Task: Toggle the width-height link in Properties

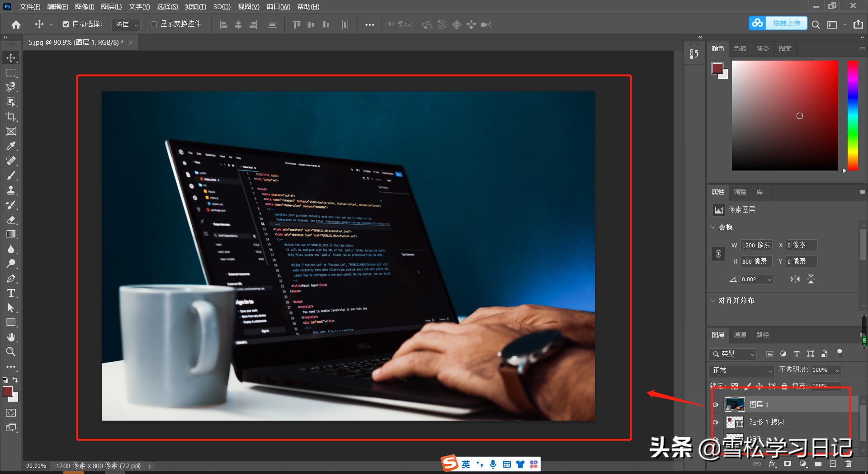Action: pyautogui.click(x=718, y=254)
